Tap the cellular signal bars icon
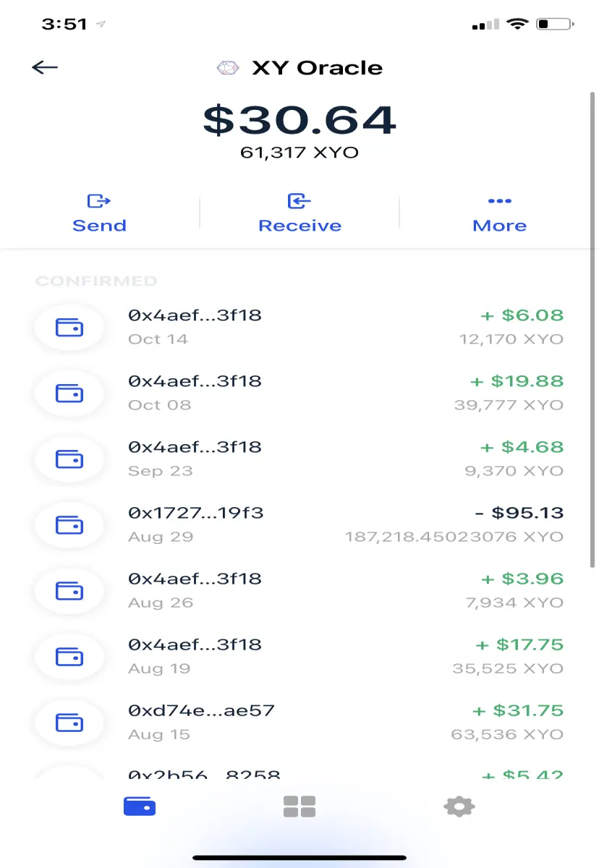Viewport: 599px width, 868px height. click(x=485, y=25)
